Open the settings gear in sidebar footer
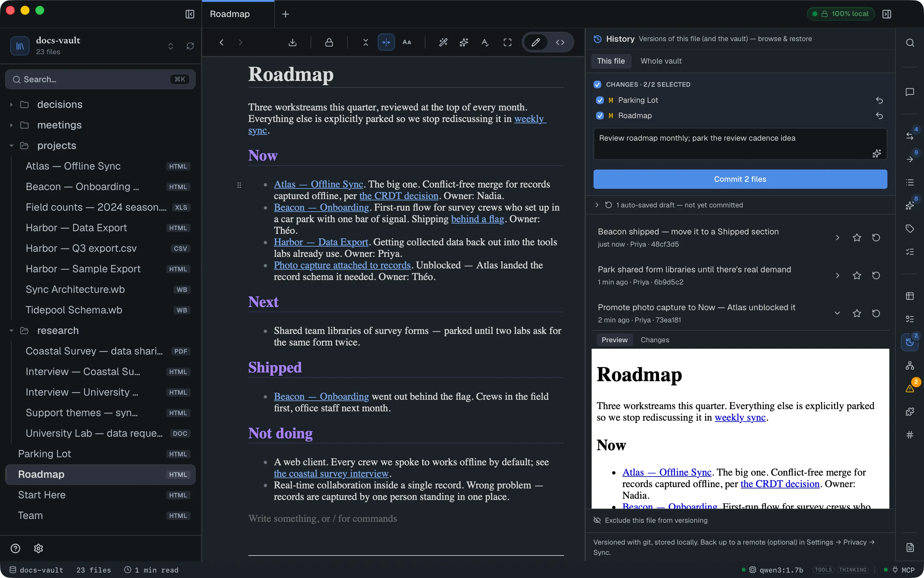The image size is (924, 578). pos(38,548)
